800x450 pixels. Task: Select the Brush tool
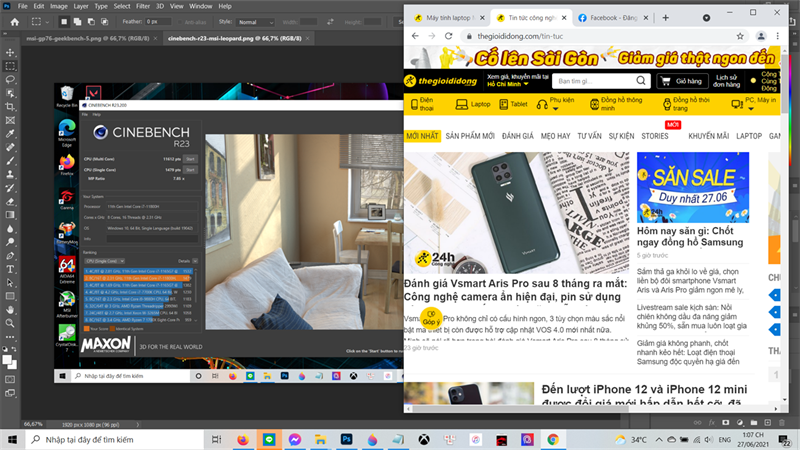[x=10, y=161]
